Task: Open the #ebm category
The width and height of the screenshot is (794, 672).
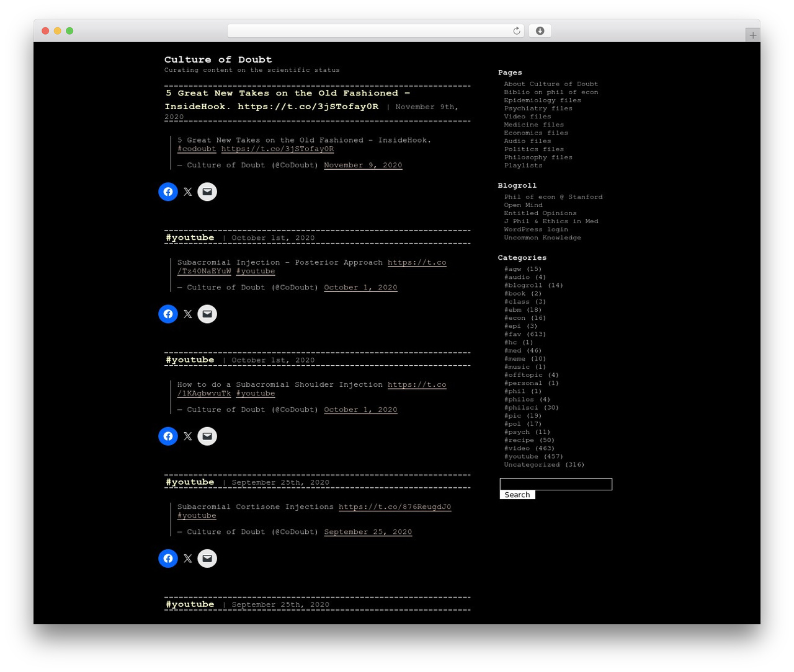Action: coord(512,309)
